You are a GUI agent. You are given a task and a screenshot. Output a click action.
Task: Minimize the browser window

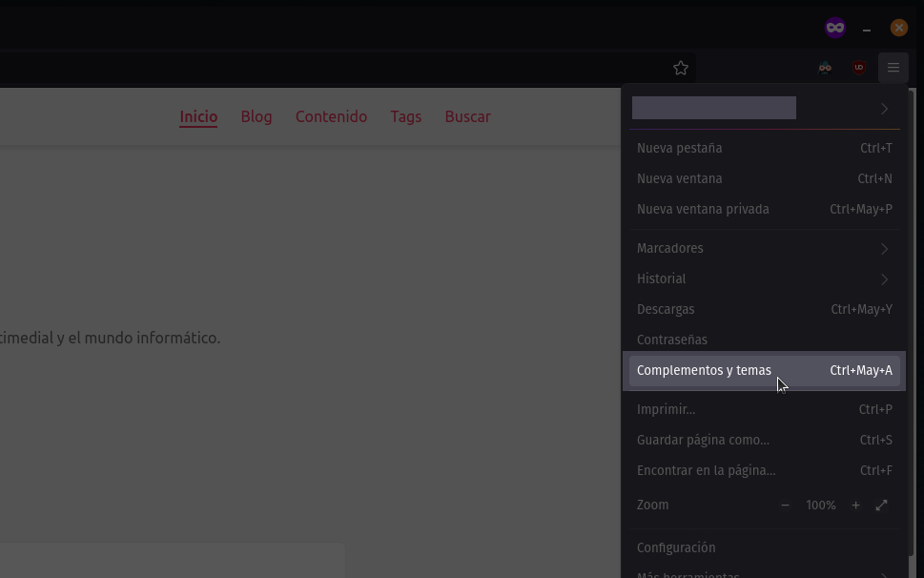(x=867, y=29)
